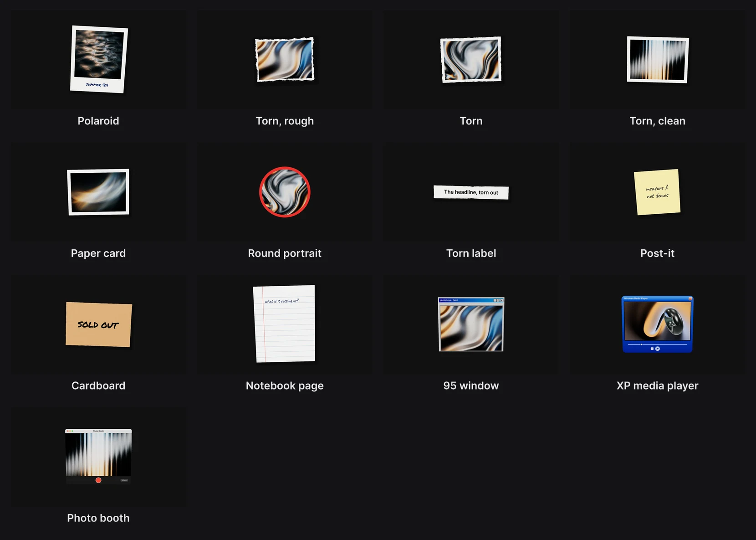
Task: Select the Polaroid frame thumbnail
Action: click(99, 59)
